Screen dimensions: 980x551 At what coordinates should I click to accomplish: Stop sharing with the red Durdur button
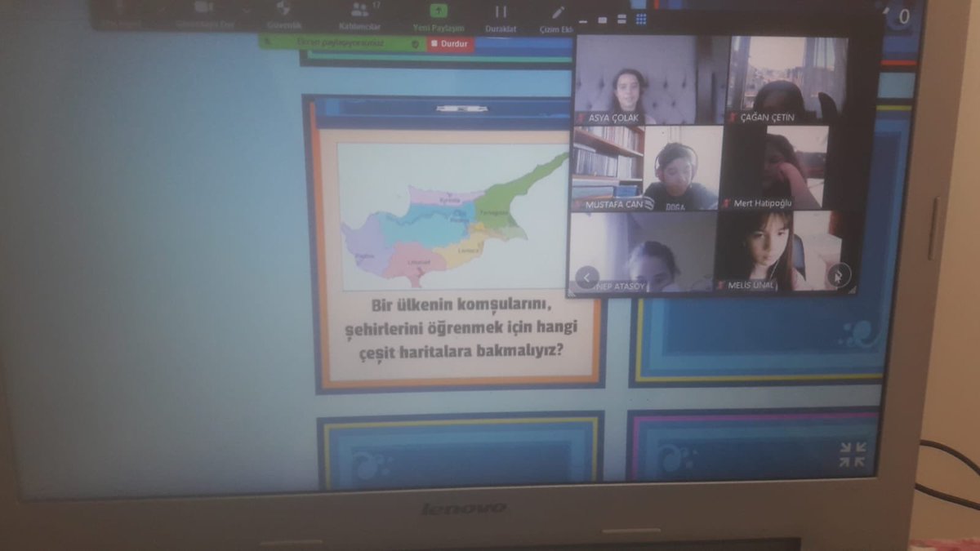[450, 43]
